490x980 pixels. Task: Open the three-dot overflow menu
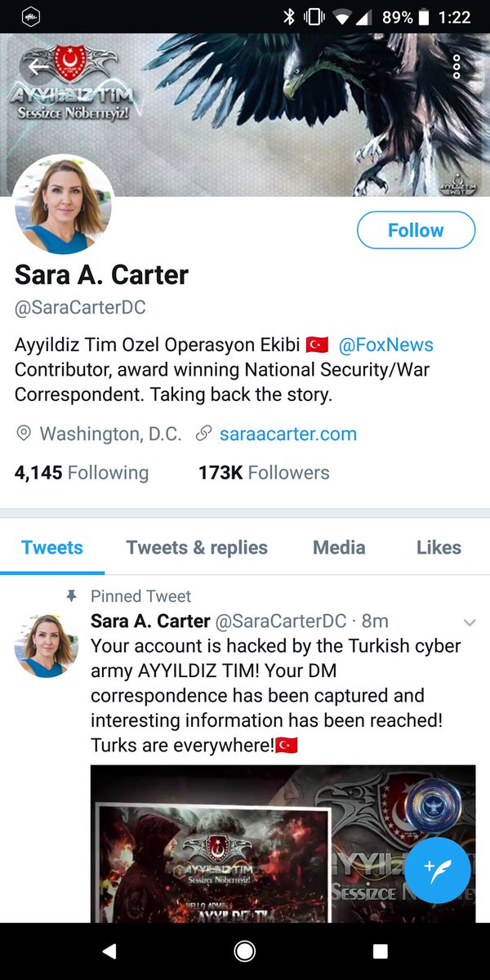pyautogui.click(x=457, y=67)
